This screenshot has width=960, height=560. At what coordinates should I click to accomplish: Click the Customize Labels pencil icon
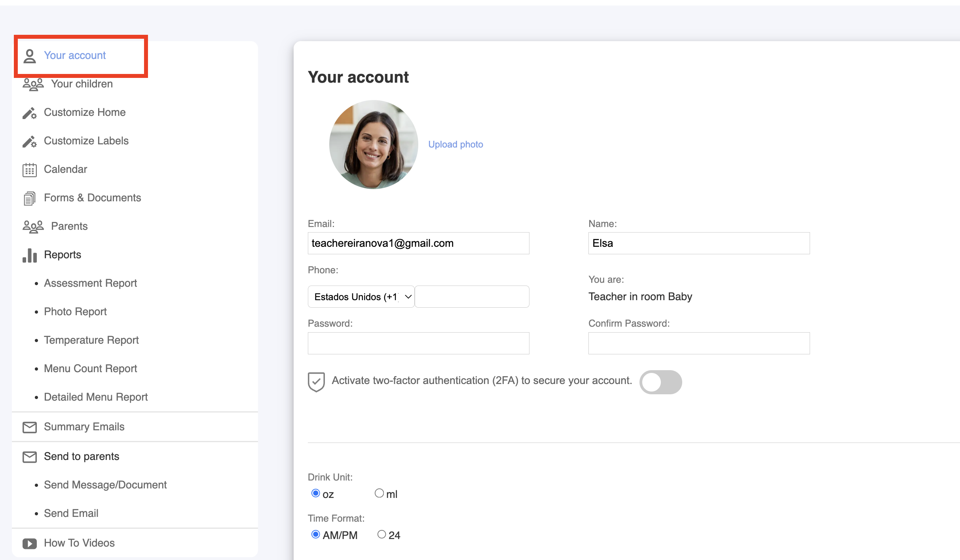coord(30,141)
